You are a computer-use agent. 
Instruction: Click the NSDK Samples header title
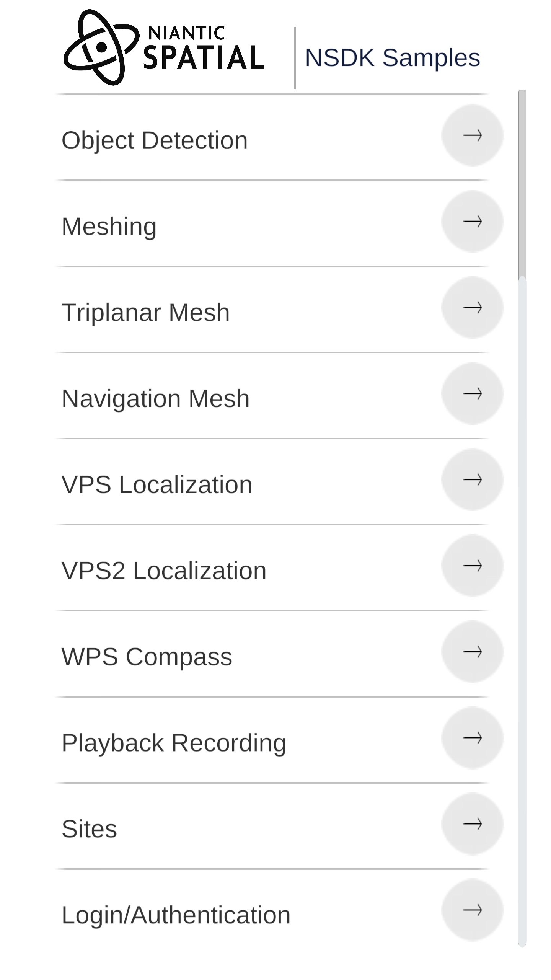392,58
